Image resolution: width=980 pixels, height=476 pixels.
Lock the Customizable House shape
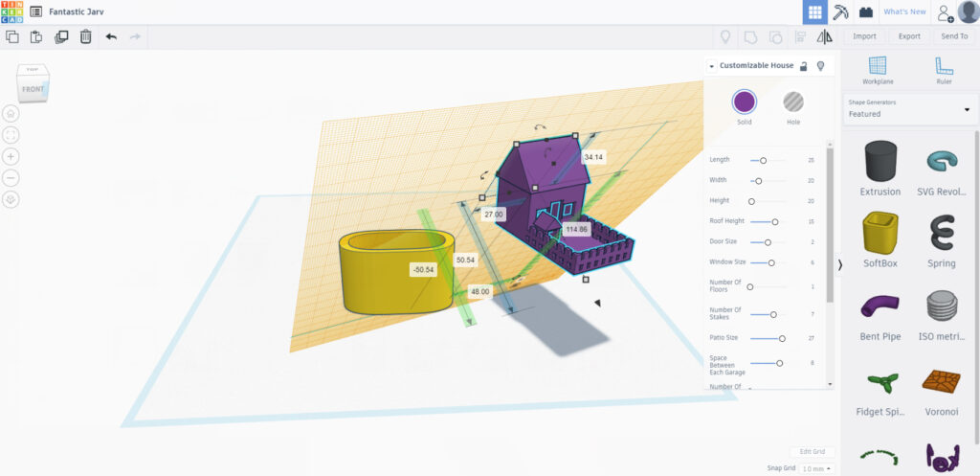point(804,66)
